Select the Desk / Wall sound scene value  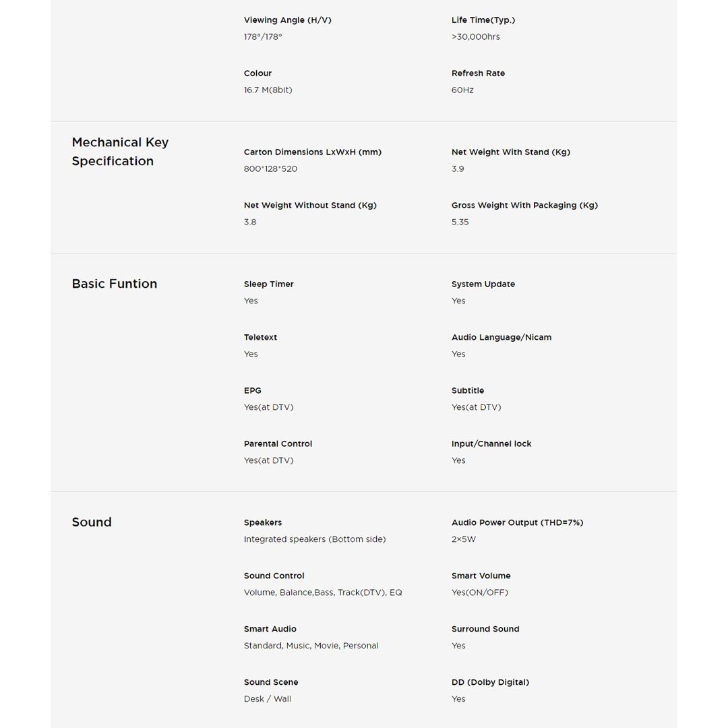[268, 699]
